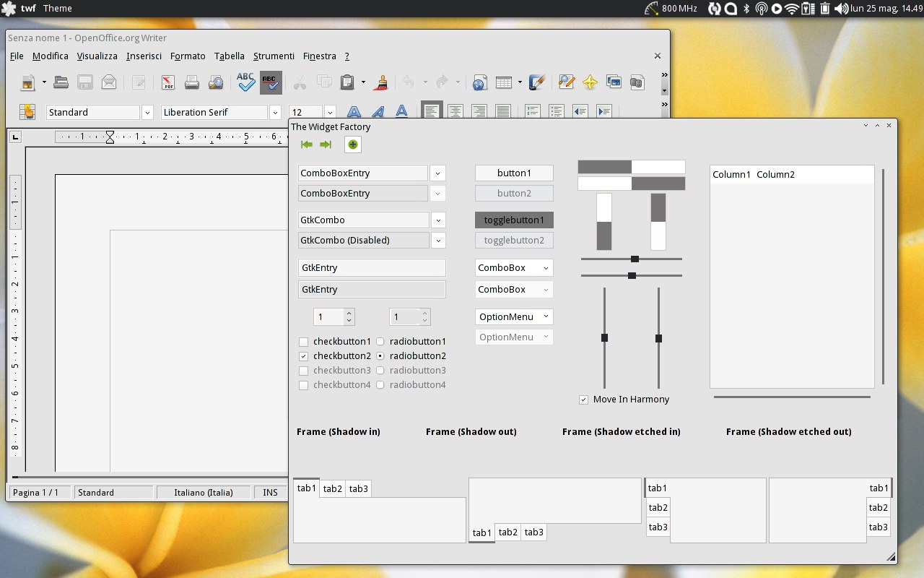The image size is (924, 578).
Task: Open the Gallery icon in Writer toolbar
Action: [x=614, y=82]
